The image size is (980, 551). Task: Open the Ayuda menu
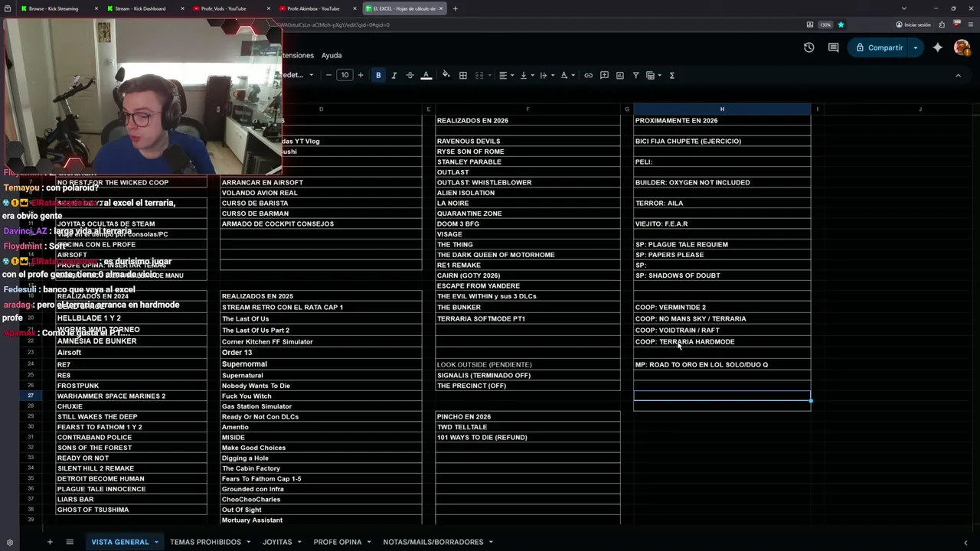point(332,55)
